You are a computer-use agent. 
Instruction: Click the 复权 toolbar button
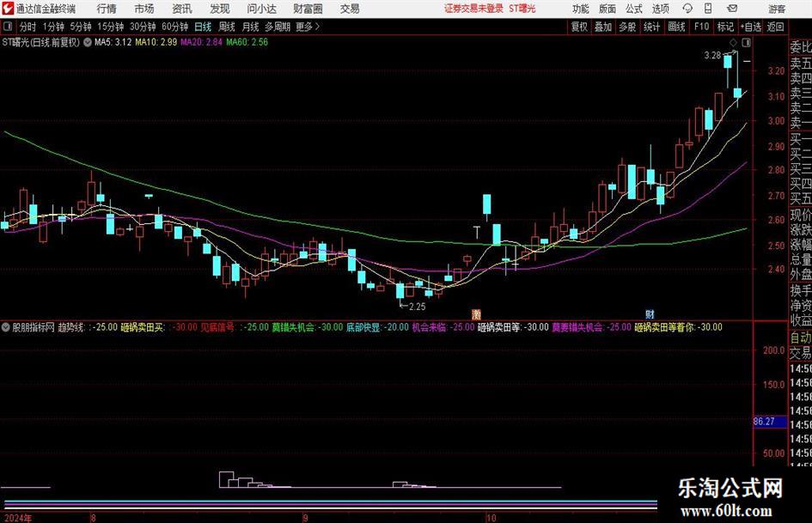(579, 27)
